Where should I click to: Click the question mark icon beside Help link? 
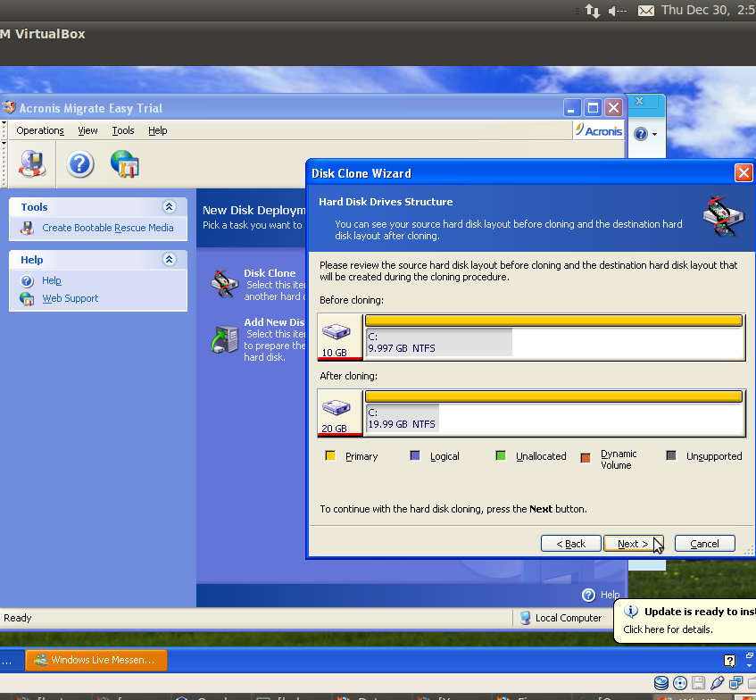click(27, 280)
